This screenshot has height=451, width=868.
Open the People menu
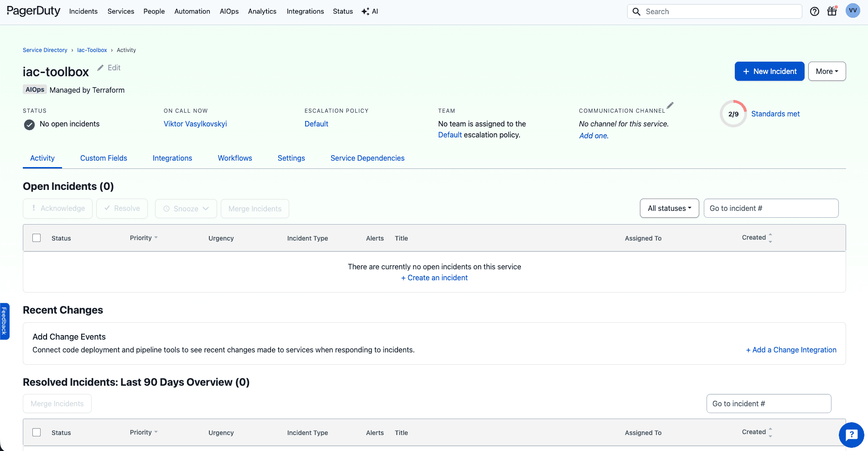pyautogui.click(x=154, y=11)
